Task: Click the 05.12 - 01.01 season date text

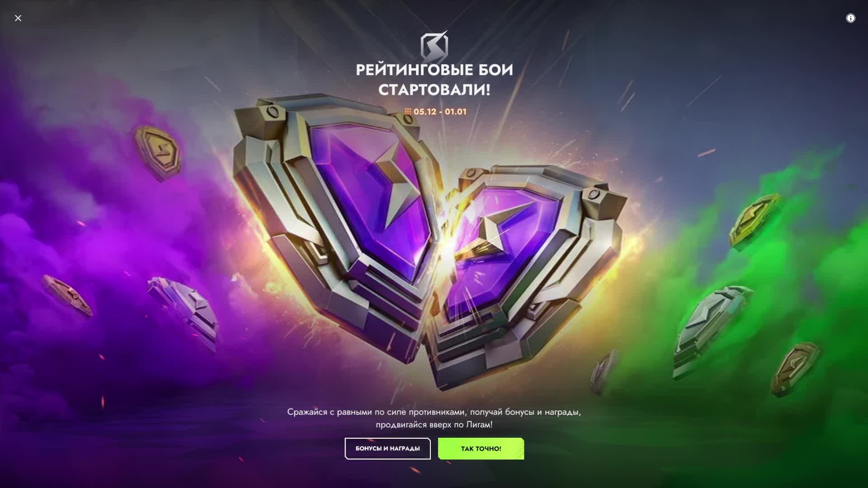Action: coord(440,112)
